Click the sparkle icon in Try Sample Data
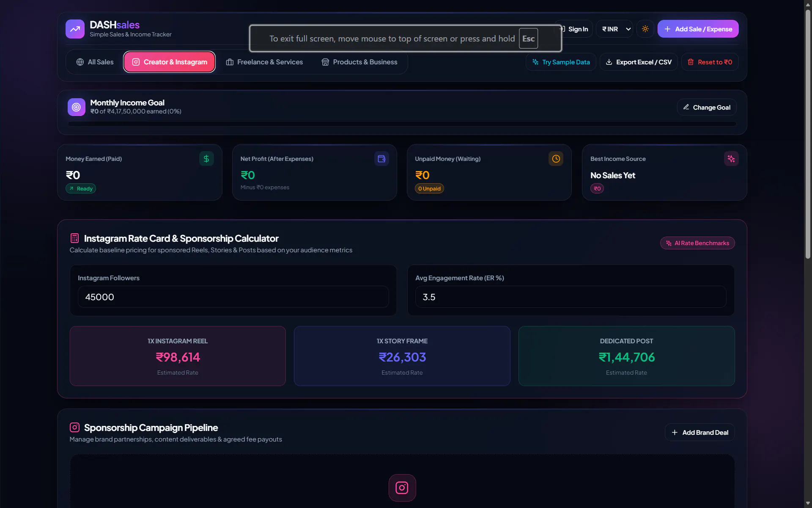The image size is (812, 508). pos(535,62)
